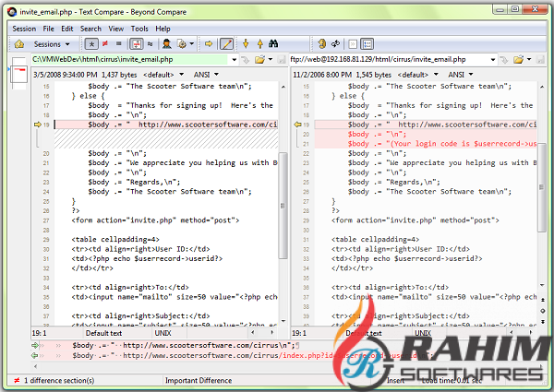Toggle Minor differences (approx) button
Viewport: 554px width, 392px height.
point(151,44)
